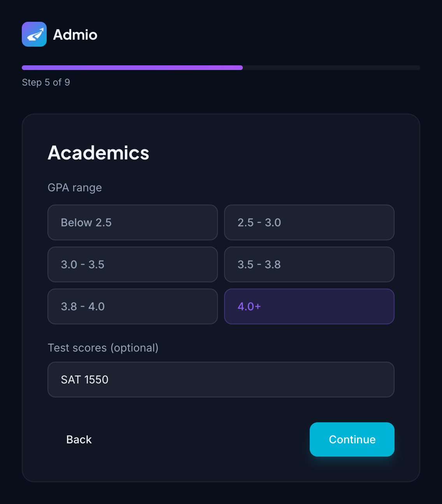The image size is (442, 504).
Task: Choose the 2.5 - 3.0 GPA range
Action: click(x=309, y=222)
